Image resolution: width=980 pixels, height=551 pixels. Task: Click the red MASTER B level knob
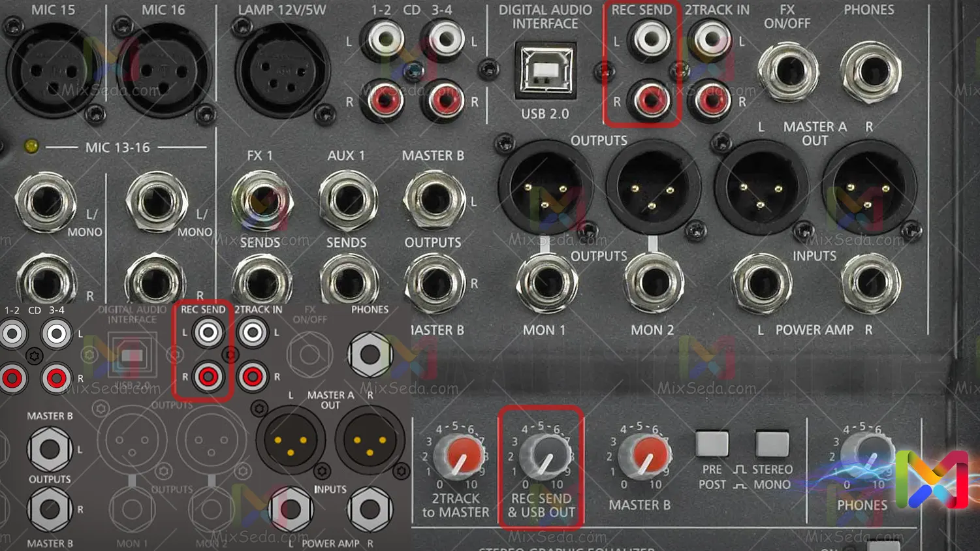pyautogui.click(x=644, y=457)
